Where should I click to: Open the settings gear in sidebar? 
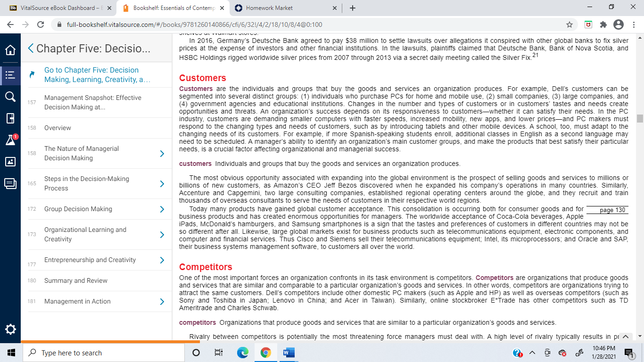(x=10, y=329)
